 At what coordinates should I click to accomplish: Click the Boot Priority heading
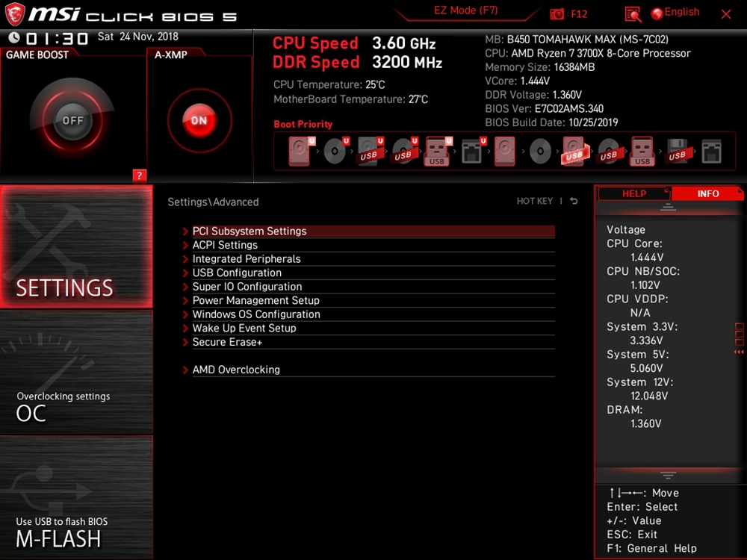303,124
